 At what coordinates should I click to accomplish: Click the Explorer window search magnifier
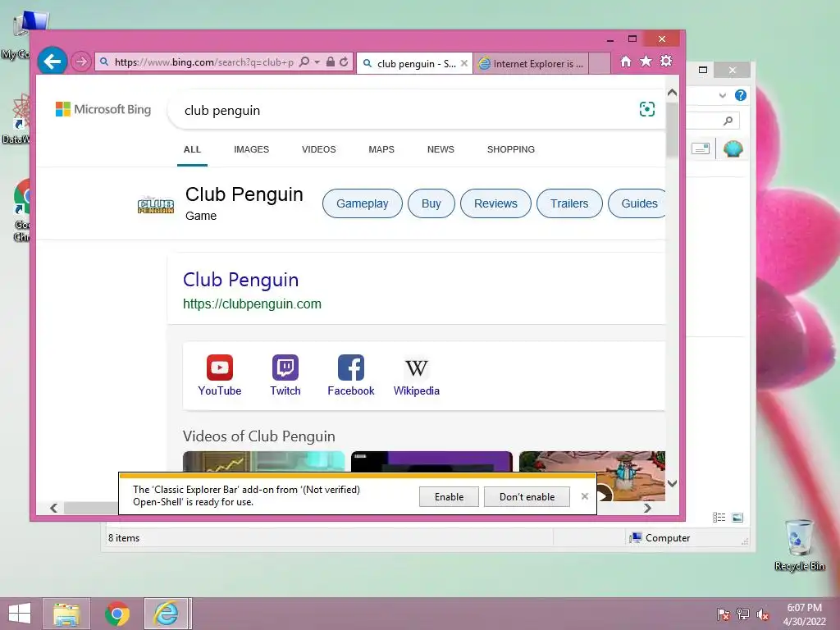(x=728, y=121)
